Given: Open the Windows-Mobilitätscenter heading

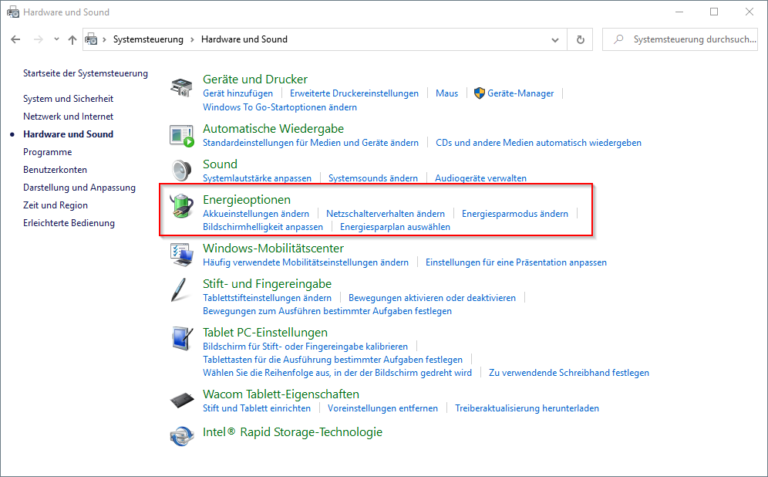Looking at the screenshot, I should pyautogui.click(x=273, y=248).
